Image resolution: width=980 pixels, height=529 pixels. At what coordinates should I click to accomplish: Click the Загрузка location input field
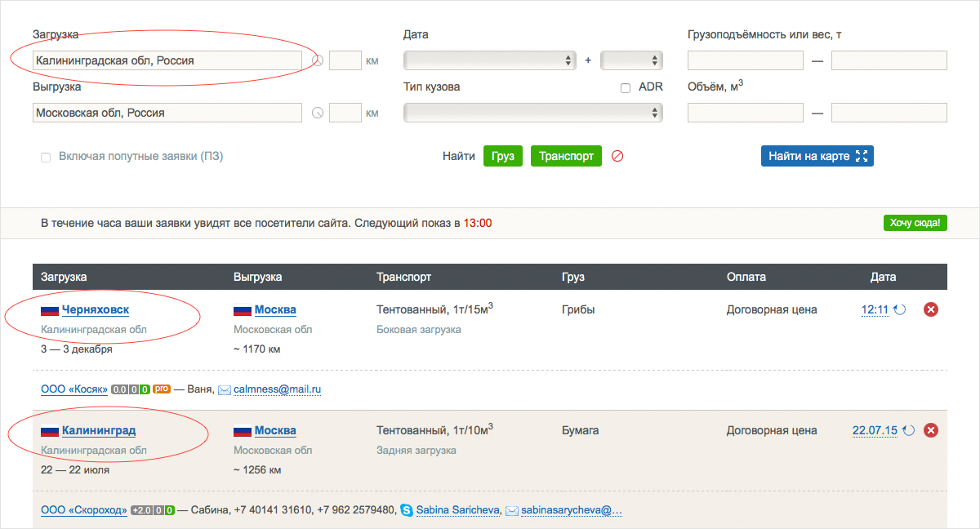[x=167, y=60]
